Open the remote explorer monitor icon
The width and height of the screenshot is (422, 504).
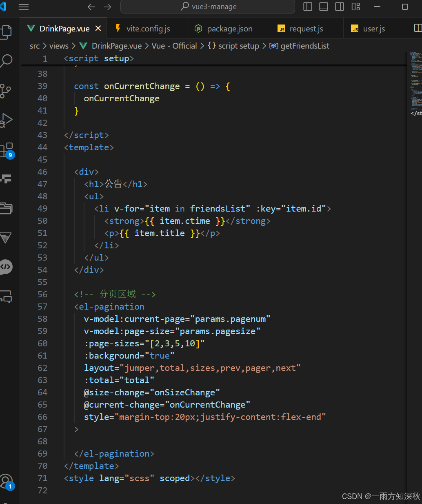pos(7,297)
